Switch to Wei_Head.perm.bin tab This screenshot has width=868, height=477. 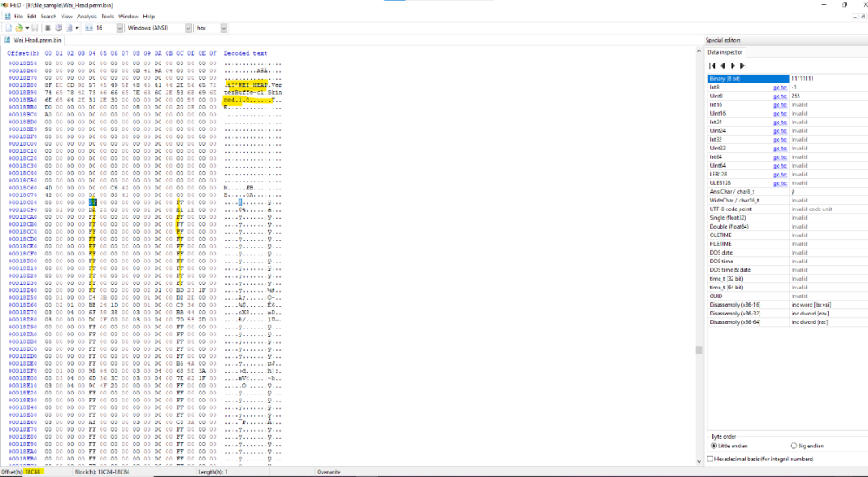[x=33, y=40]
